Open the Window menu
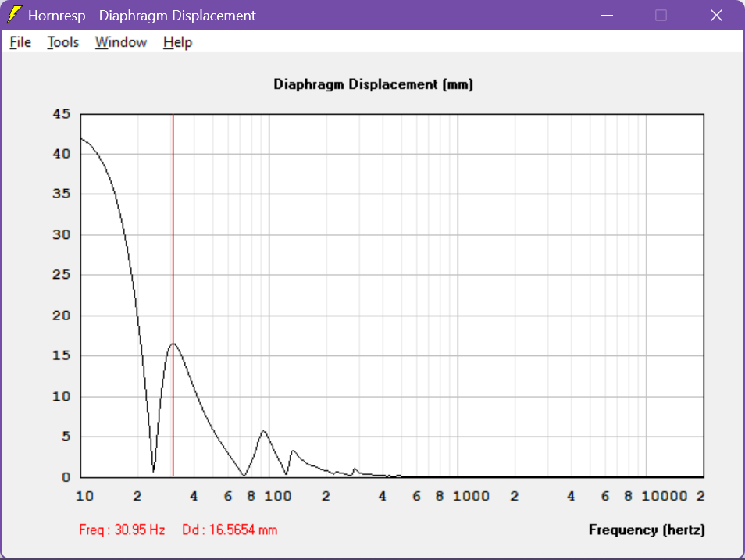The height and width of the screenshot is (560, 745). click(121, 42)
